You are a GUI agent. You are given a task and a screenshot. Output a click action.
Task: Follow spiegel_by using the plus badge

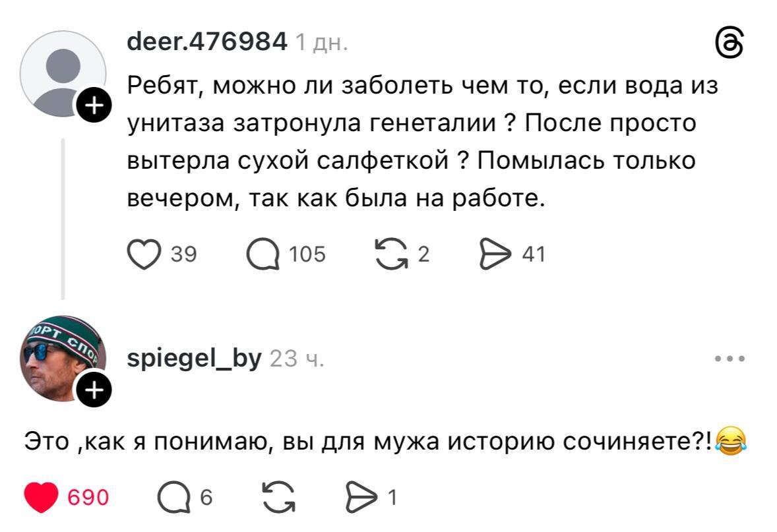point(94,390)
